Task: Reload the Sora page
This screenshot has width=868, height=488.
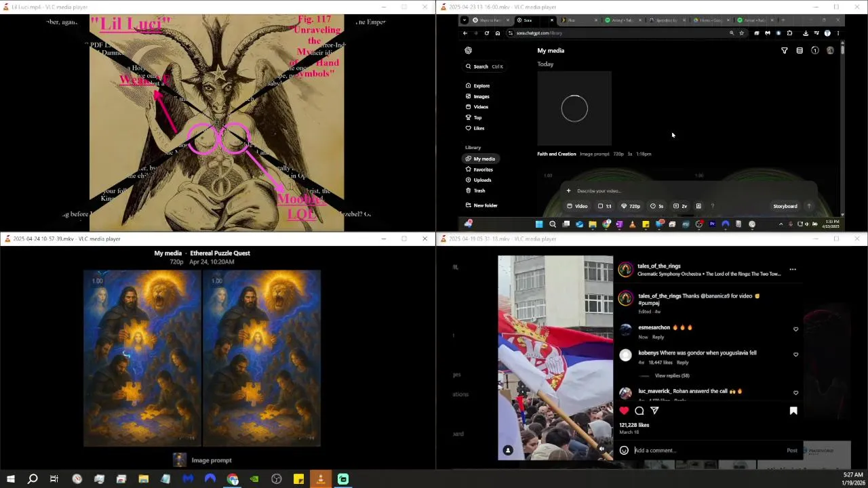Action: coord(486,33)
